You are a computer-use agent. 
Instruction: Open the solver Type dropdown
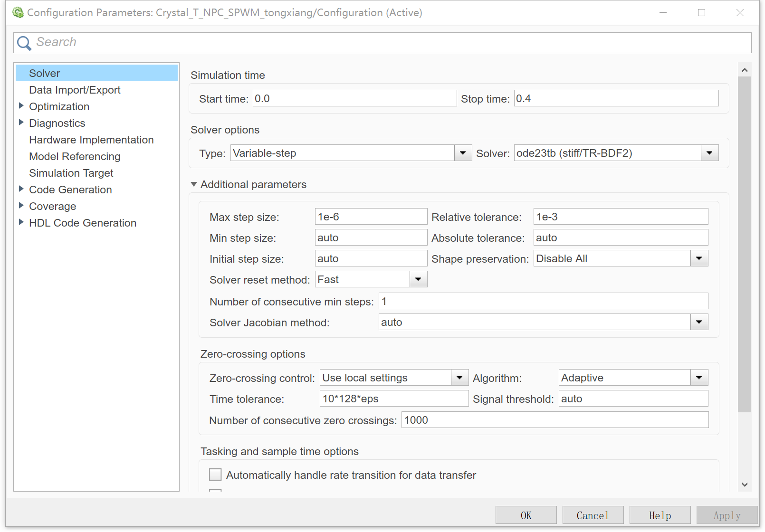pyautogui.click(x=462, y=152)
